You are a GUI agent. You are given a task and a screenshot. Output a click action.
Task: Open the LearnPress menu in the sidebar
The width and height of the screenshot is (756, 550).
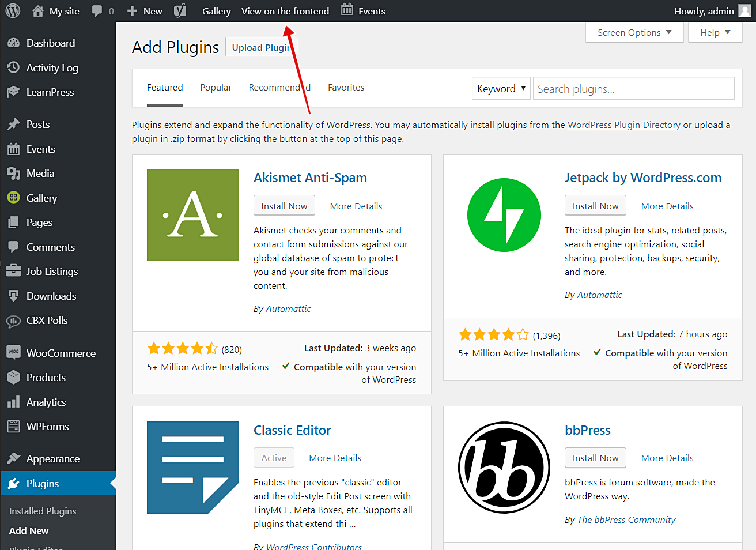point(50,92)
